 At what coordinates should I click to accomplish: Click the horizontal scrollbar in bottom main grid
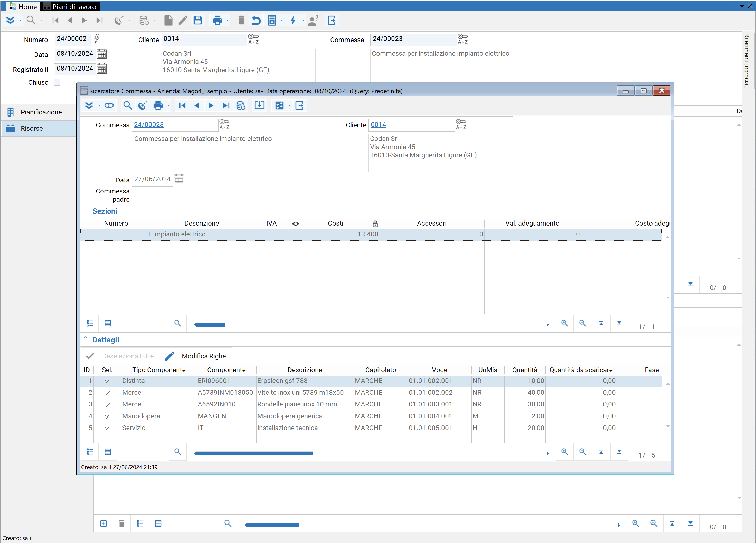pos(272,525)
